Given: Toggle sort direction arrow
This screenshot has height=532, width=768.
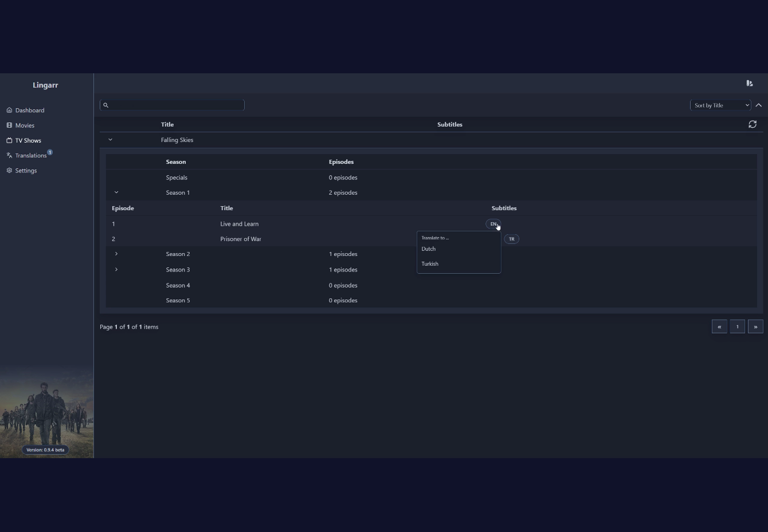Looking at the screenshot, I should click(758, 105).
